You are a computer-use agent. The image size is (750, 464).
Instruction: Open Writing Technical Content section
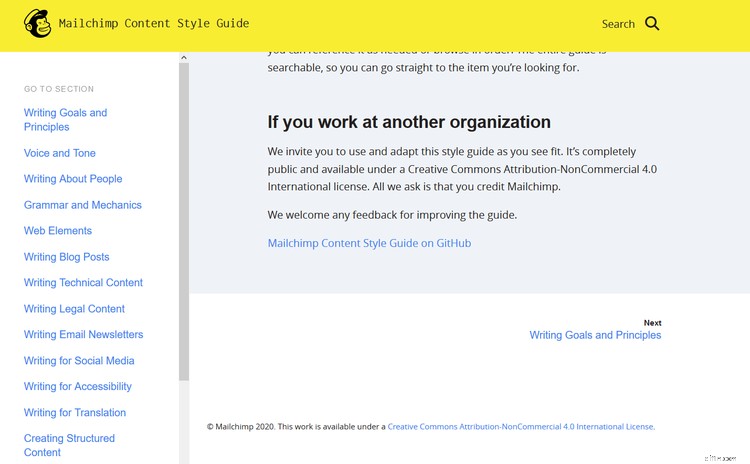click(83, 283)
